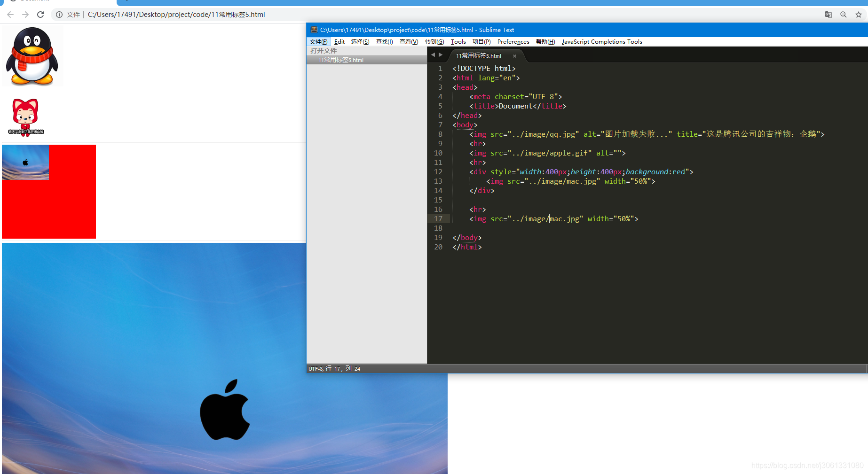Reload the page in the browser
This screenshot has height=474, width=868.
(x=40, y=15)
